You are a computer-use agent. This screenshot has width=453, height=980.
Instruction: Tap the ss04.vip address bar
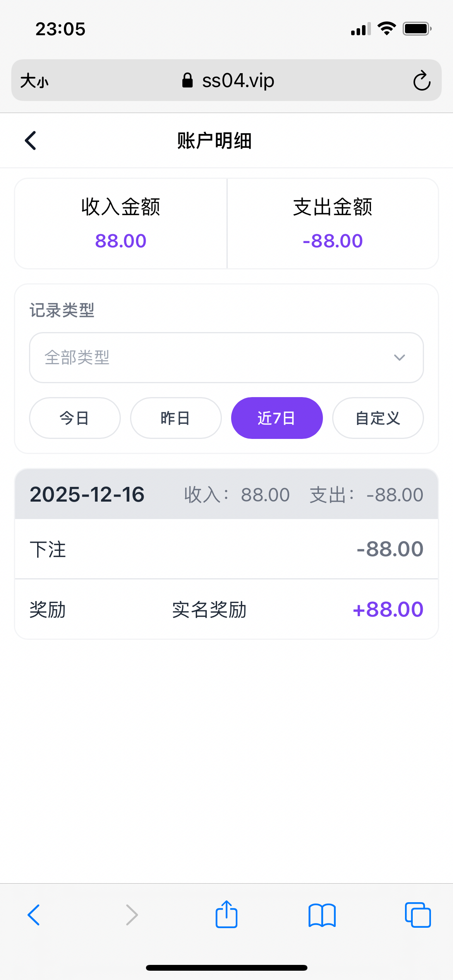coord(238,81)
